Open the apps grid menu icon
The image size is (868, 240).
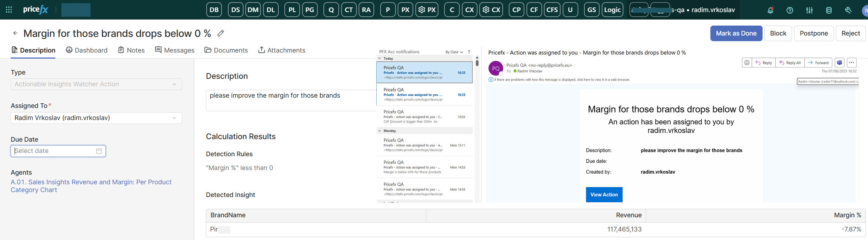point(9,10)
